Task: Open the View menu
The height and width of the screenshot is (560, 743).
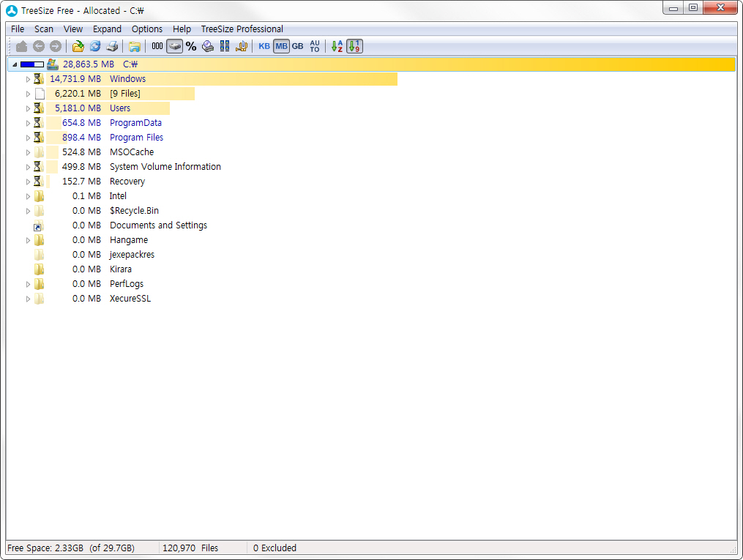Action: tap(73, 29)
